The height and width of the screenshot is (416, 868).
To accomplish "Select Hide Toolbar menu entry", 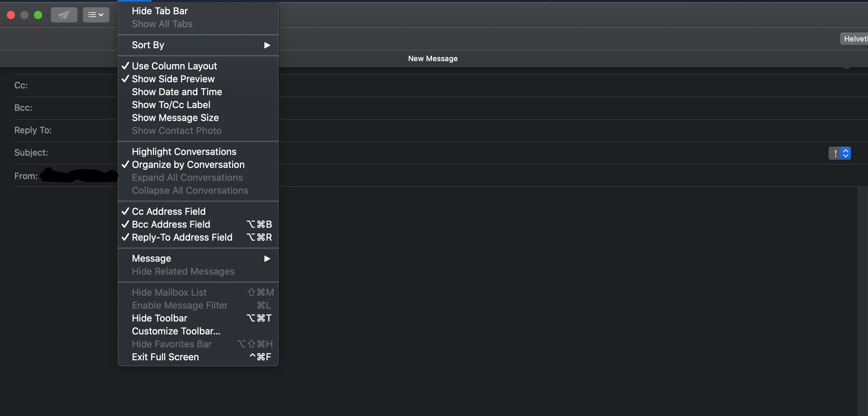I will pyautogui.click(x=159, y=318).
